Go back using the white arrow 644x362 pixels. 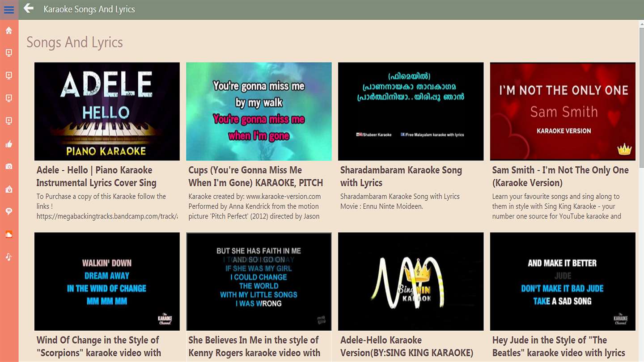coord(29,8)
